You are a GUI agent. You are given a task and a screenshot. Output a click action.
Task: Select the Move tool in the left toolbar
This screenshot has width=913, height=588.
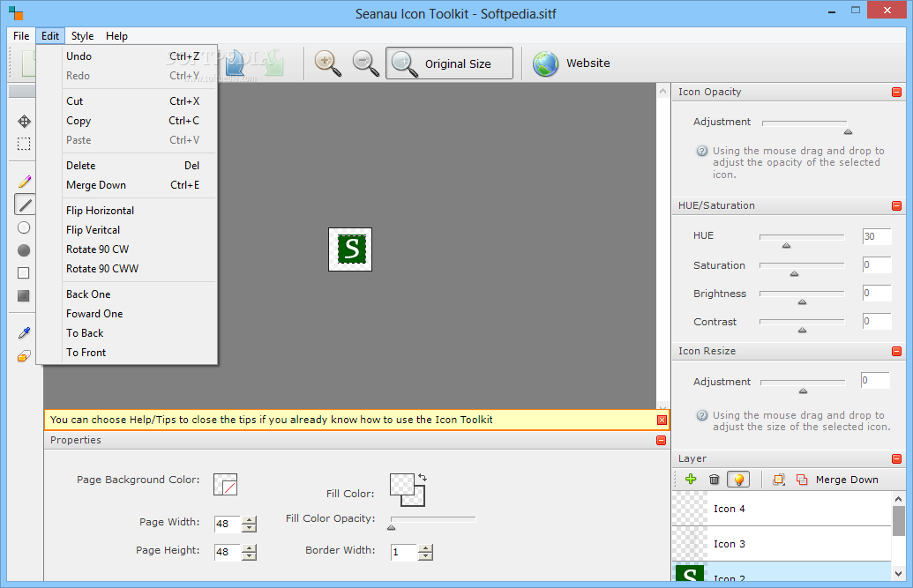click(24, 121)
